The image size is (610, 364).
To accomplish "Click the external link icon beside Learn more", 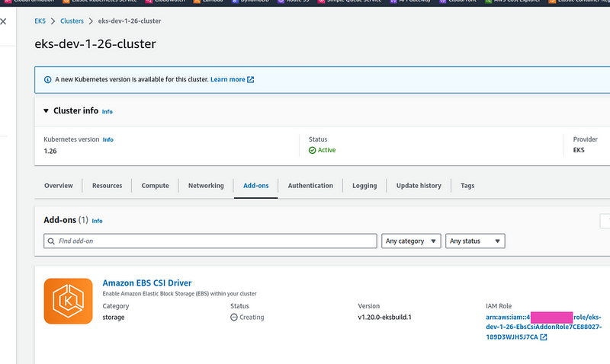I will [x=251, y=79].
